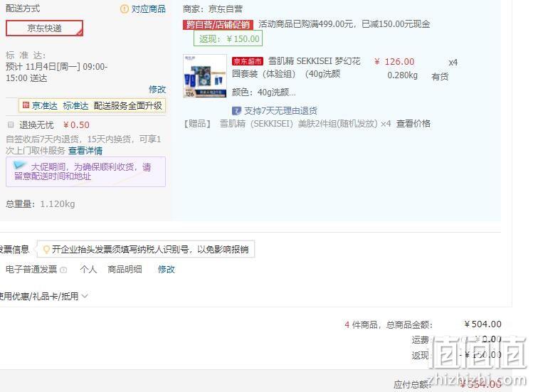Click the red 京 icon in delivery banner
The height and width of the screenshot is (392, 533).
pyautogui.click(x=26, y=105)
